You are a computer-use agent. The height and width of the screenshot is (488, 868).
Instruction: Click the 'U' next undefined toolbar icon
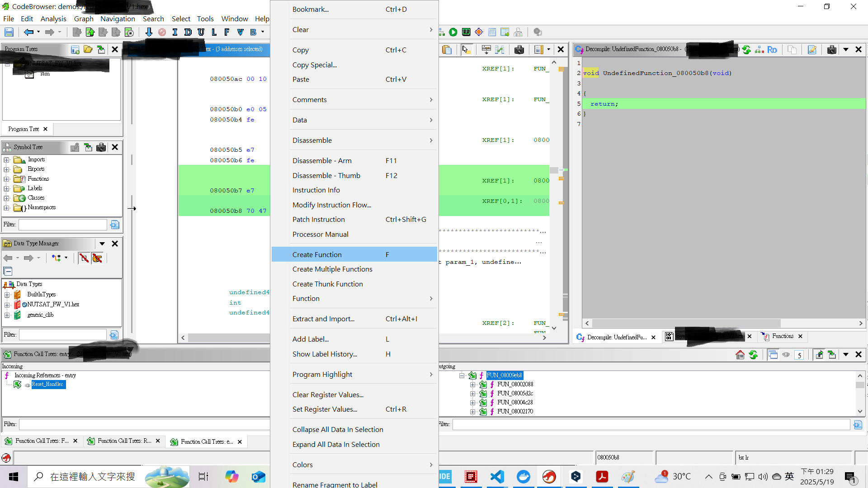click(x=201, y=32)
